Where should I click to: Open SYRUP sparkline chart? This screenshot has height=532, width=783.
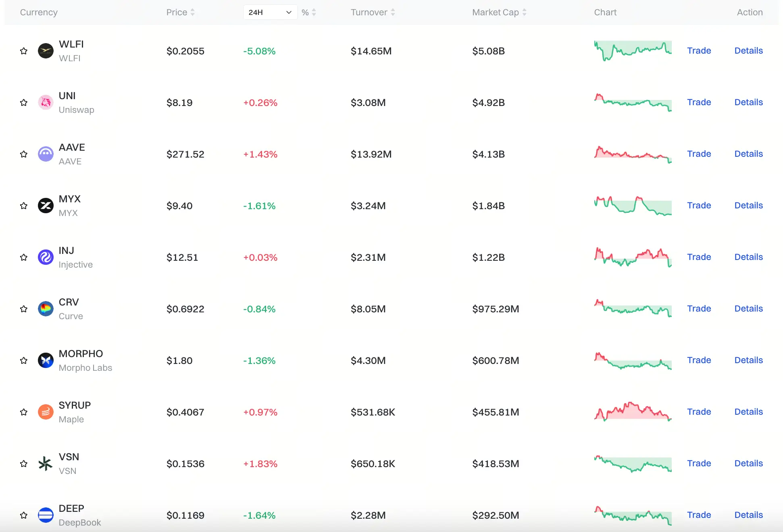pos(633,412)
